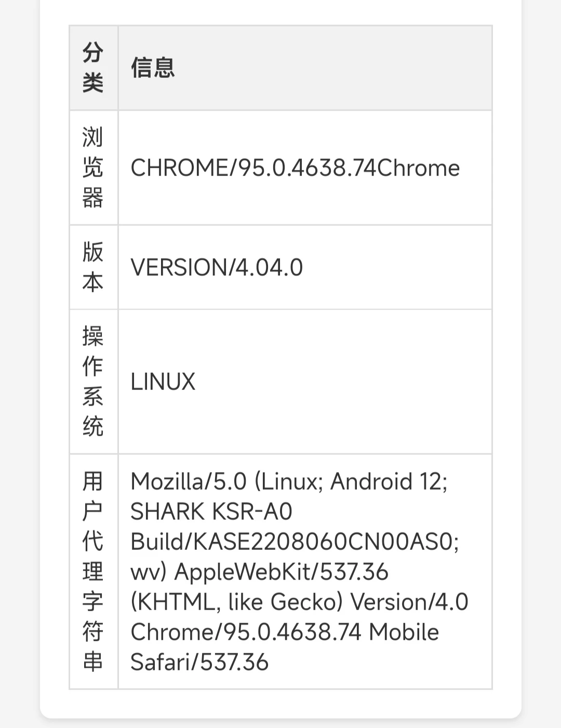
Task: Click the "Android 12;" text
Action: [x=389, y=481]
